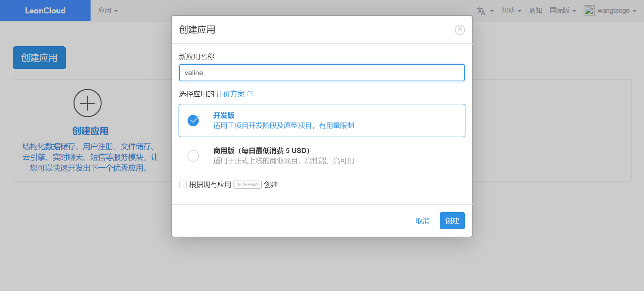Open the 计价方案 pricing link

[x=230, y=94]
